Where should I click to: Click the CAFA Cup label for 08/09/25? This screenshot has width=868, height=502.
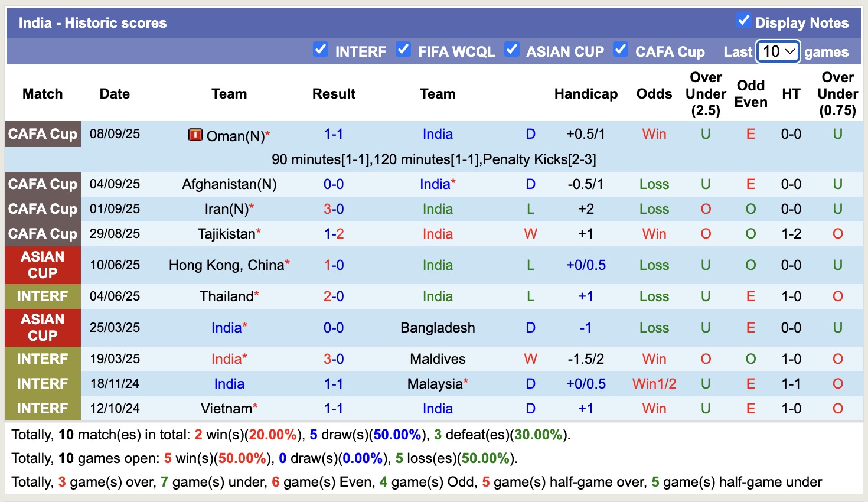tap(43, 134)
